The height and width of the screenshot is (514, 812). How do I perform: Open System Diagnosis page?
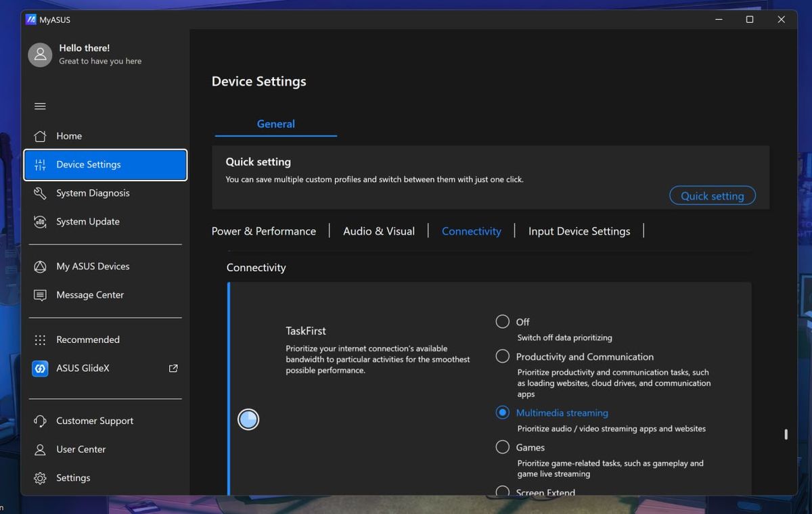[x=105, y=193]
